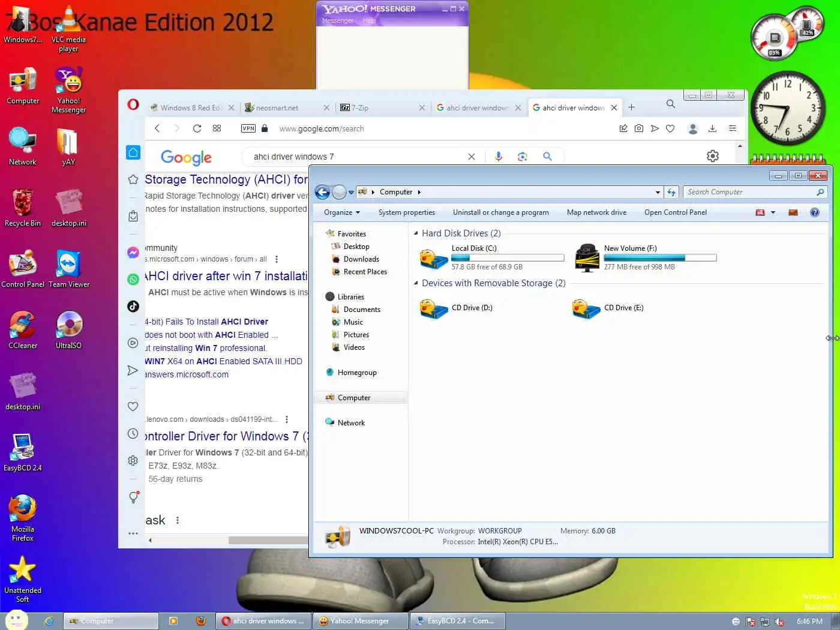Select CCleaner desktop icon
The image size is (840, 630).
point(23,330)
